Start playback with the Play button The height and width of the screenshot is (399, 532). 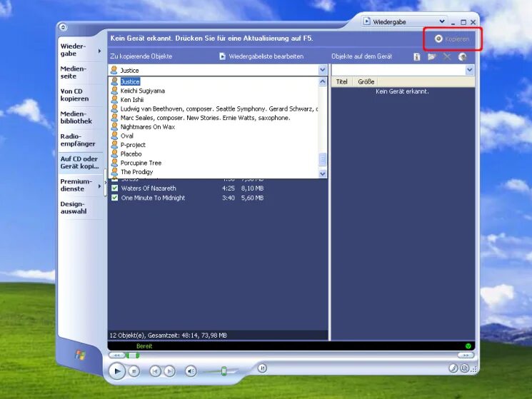[x=117, y=371]
